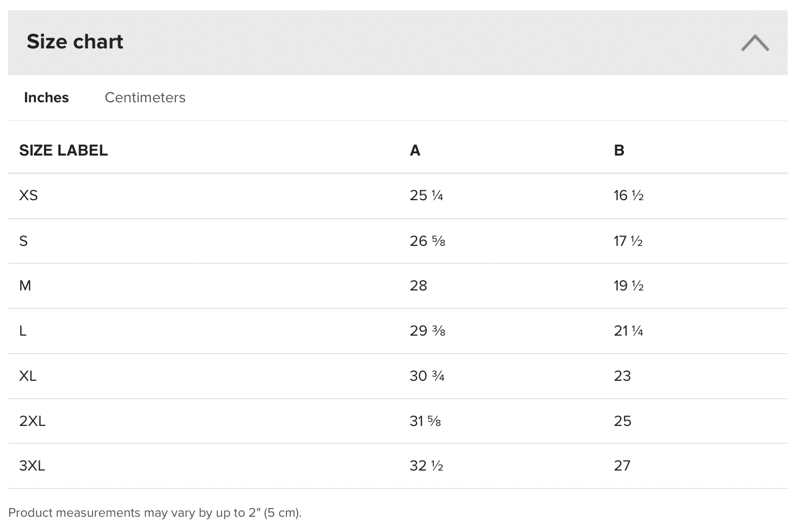
Task: Click the 32 ½ measurement for 3XL
Action: (426, 466)
